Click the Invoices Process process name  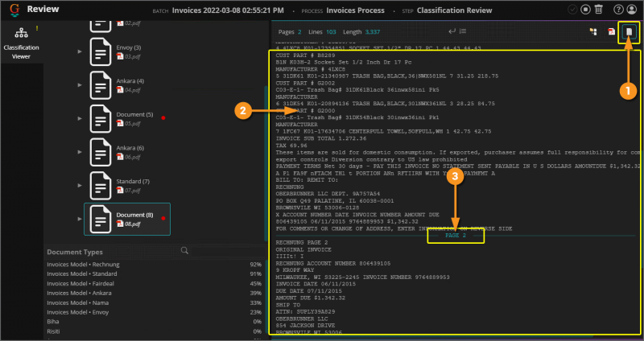[x=355, y=10]
